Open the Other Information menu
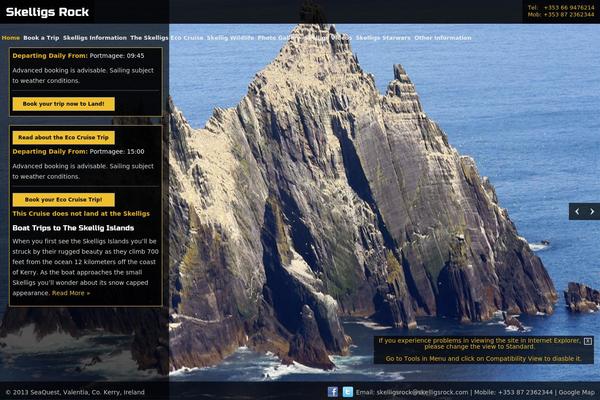The height and width of the screenshot is (400, 600). [x=443, y=38]
